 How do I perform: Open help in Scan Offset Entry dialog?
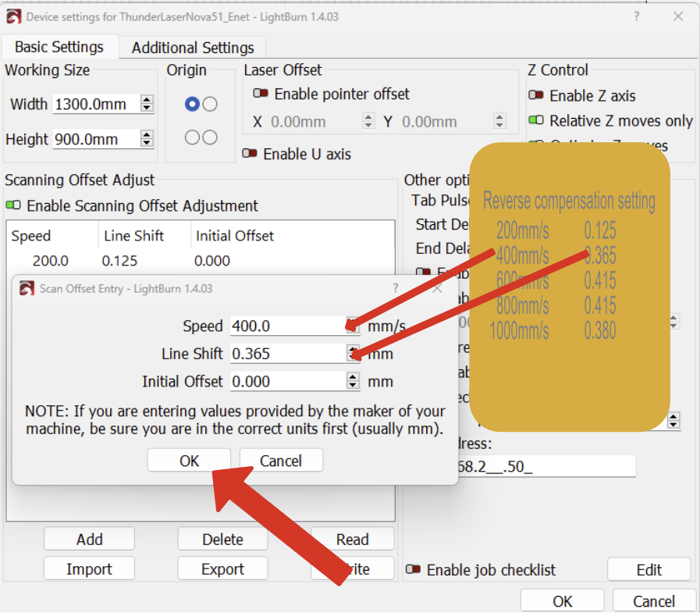tap(395, 288)
